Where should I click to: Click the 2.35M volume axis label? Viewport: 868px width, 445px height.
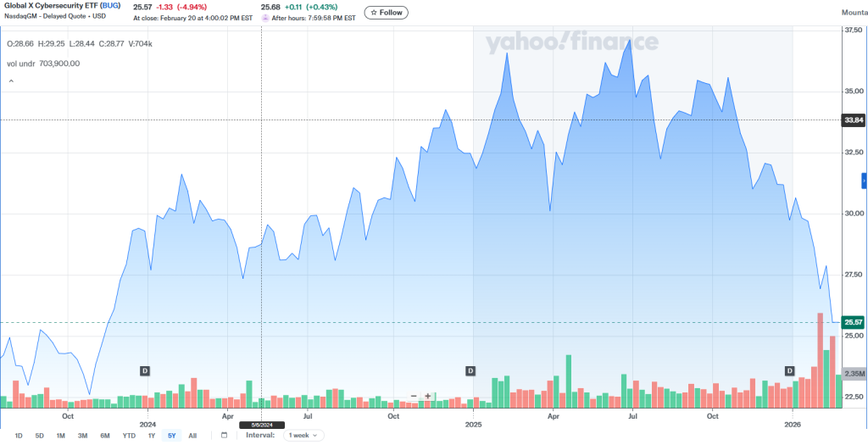pyautogui.click(x=853, y=374)
